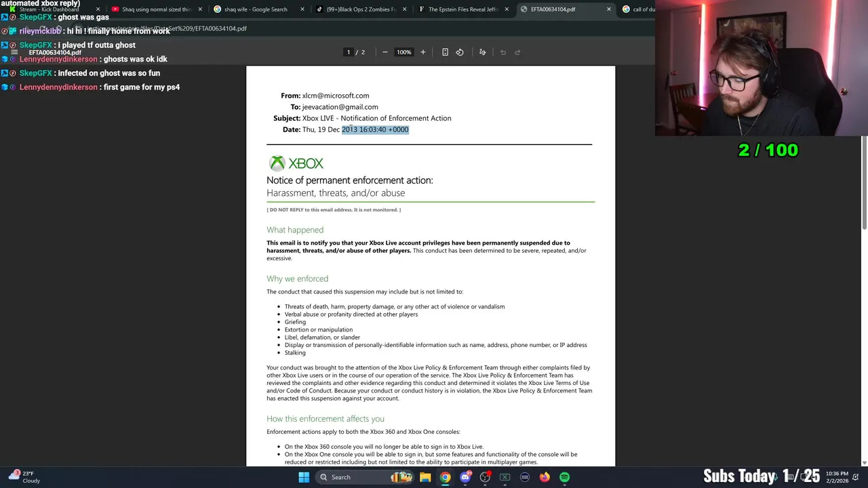The width and height of the screenshot is (868, 488).
Task: Click 'Harassment, threats, and/or abuse' subtitle
Action: point(336,193)
